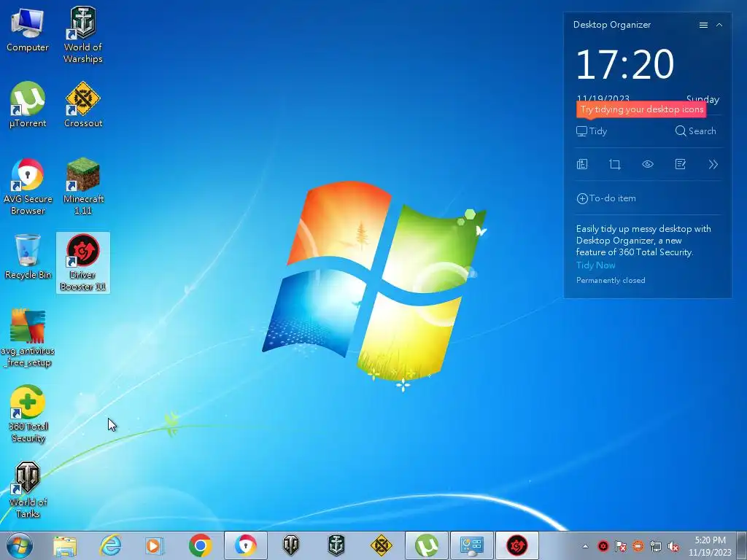Screen dimensions: 747x560
Task: Open Search in Desktop Organizer
Action: tap(695, 131)
